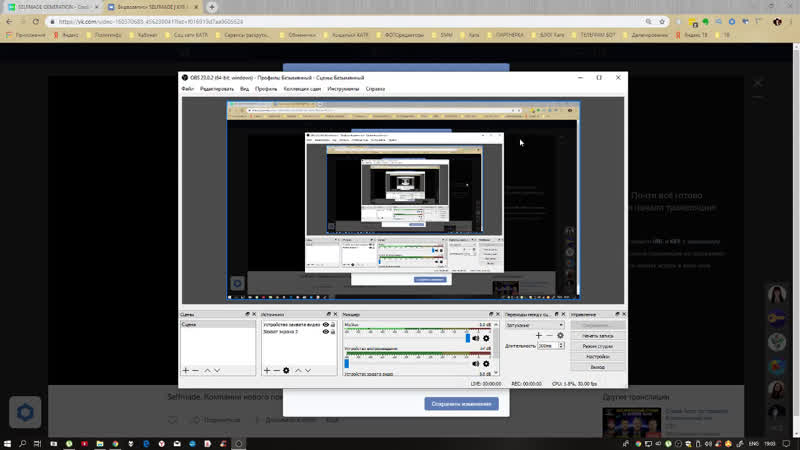Open Windows taskbar search

[22, 444]
